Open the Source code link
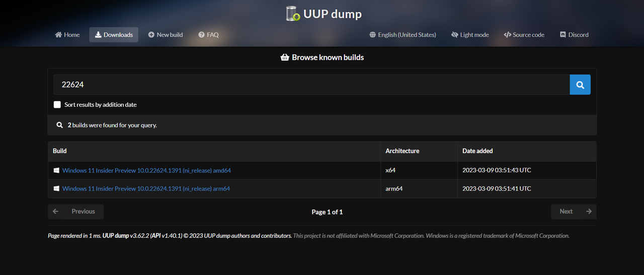 click(524, 35)
